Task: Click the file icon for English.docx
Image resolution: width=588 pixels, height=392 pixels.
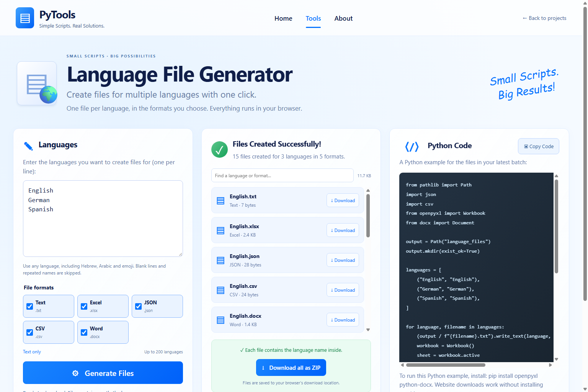Action: coord(220,320)
